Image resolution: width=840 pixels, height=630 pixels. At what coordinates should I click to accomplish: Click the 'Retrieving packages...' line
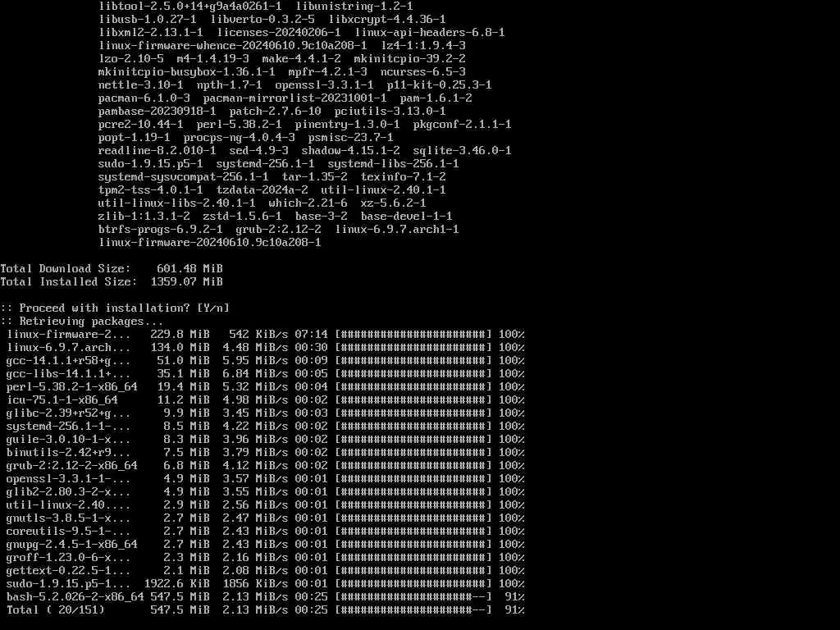click(x=82, y=322)
